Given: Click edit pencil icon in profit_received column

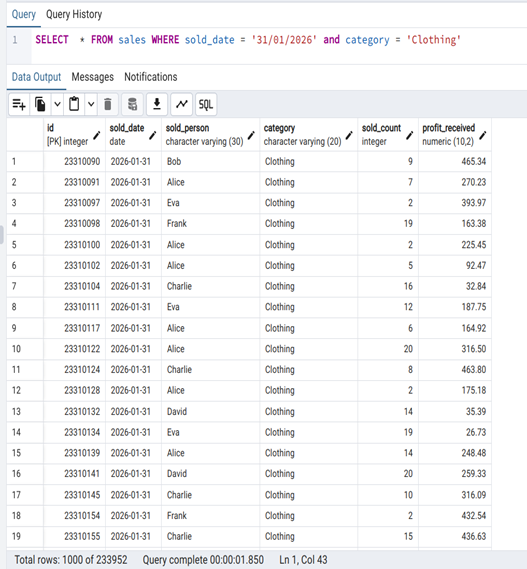Looking at the screenshot, I should point(482,135).
